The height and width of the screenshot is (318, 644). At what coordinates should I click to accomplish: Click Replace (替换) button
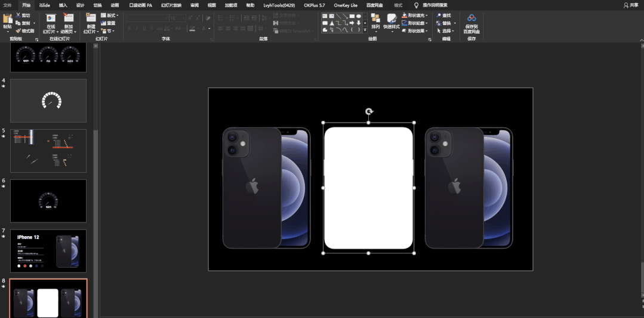pos(443,23)
